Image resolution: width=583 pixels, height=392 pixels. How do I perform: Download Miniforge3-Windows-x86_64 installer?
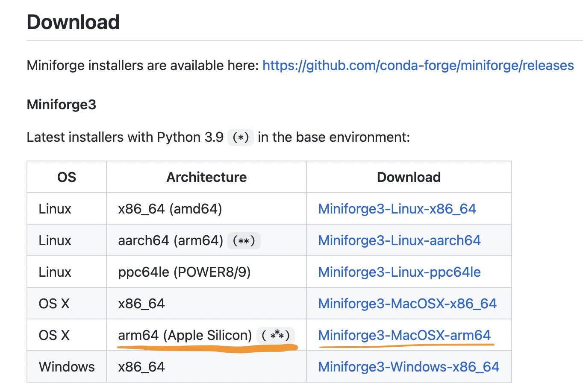click(408, 366)
